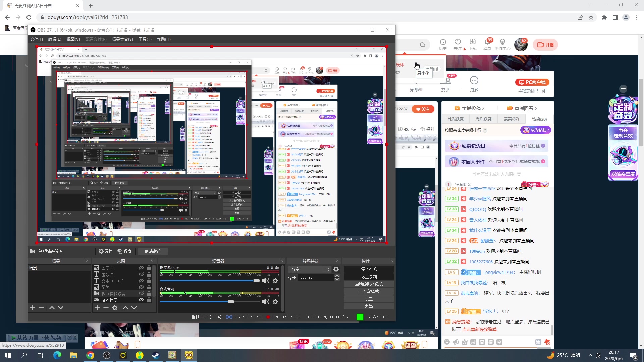This screenshot has width=644, height=362.
Task: Open source properties via the gear icon
Action: [115, 308]
